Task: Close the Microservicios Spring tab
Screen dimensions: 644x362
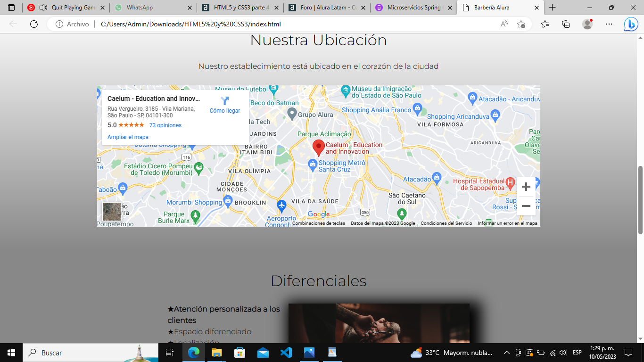Action: point(450,8)
